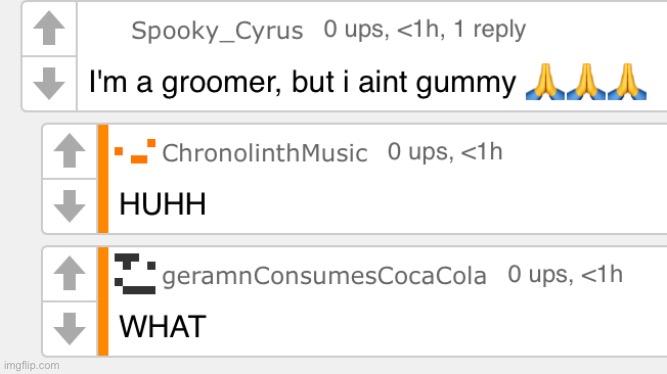Click the first praying hands emoji
Viewport: 667px width, 374px height.
(x=545, y=82)
